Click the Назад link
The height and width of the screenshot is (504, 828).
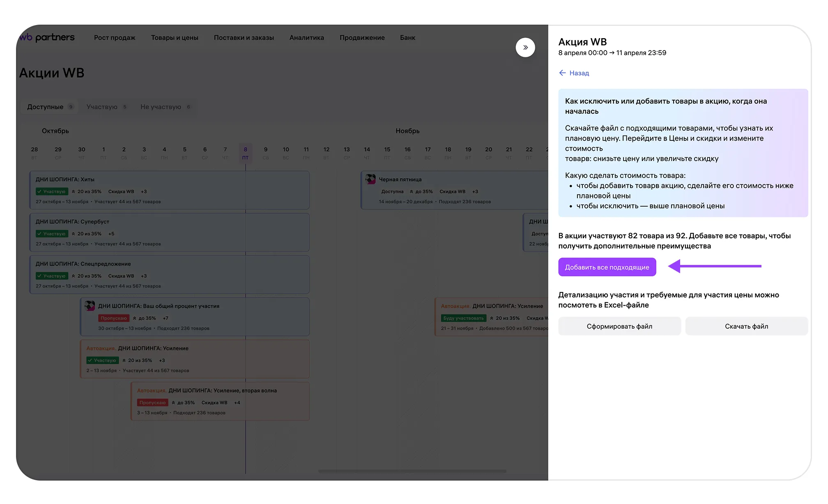[579, 73]
